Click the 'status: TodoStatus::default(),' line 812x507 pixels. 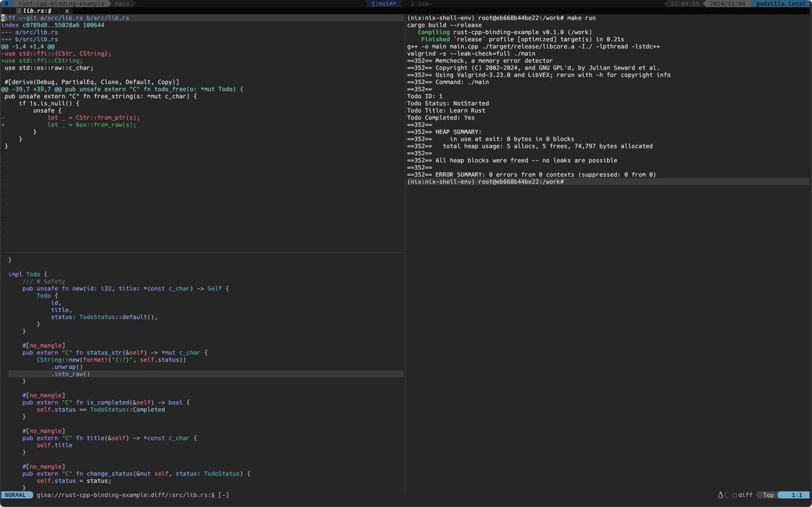tap(104, 317)
